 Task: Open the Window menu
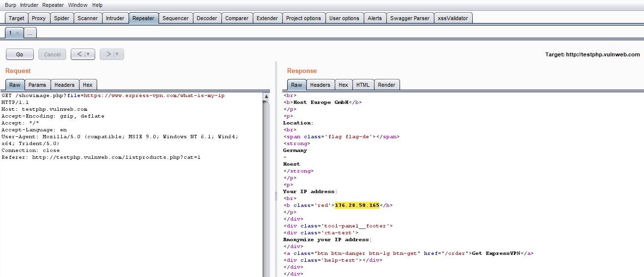coord(78,5)
